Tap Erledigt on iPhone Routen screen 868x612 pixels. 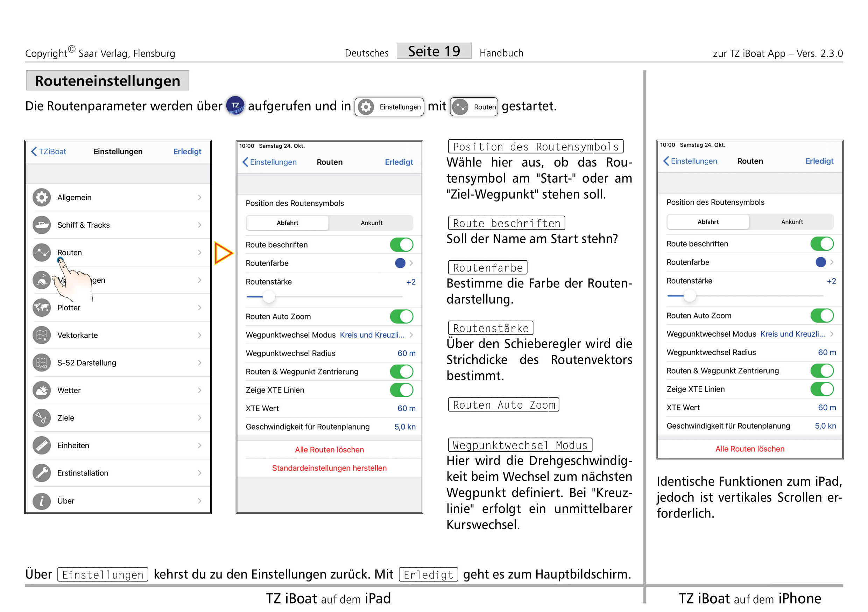(x=819, y=161)
